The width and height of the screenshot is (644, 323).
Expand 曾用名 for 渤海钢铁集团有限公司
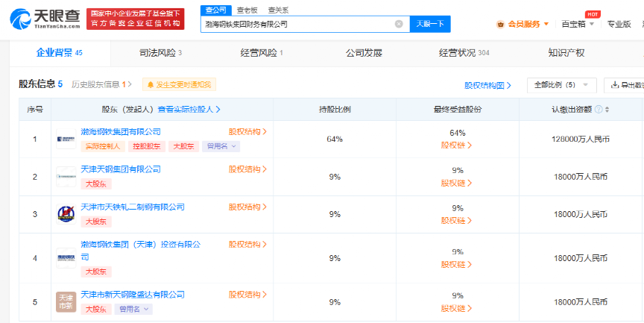pos(221,146)
